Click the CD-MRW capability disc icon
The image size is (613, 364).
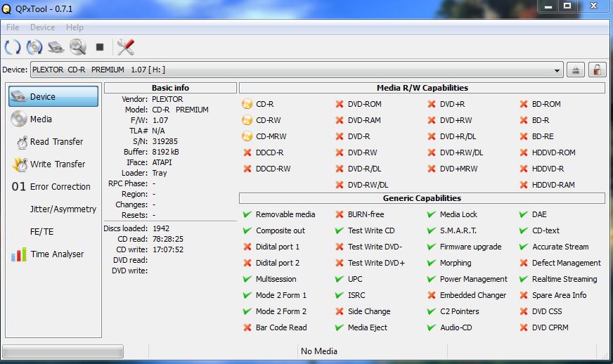point(247,136)
